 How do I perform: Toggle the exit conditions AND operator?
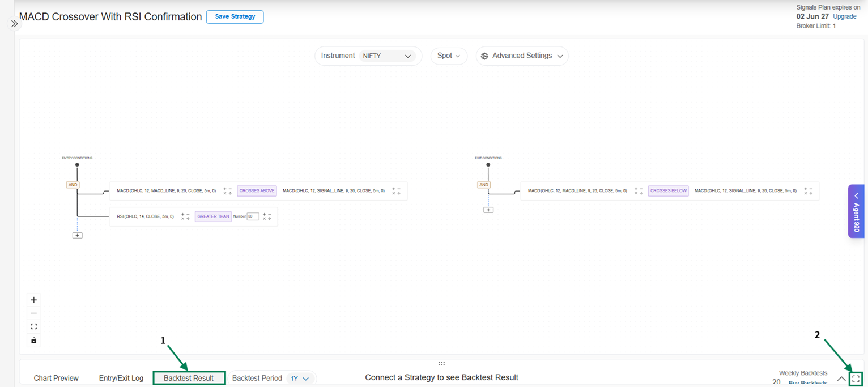483,185
